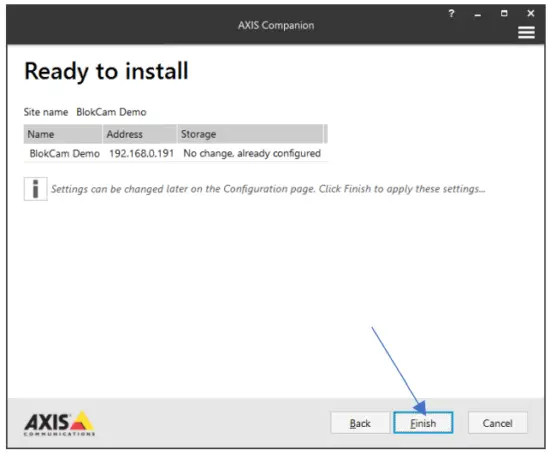Click the Finish button

(x=423, y=423)
